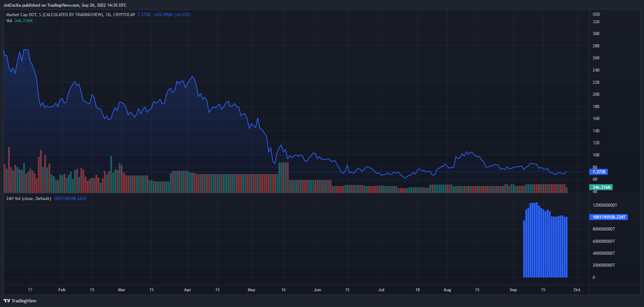This screenshot has width=644, height=307.
Task: Click the 1200000000T volume axis label
Action: (605, 205)
